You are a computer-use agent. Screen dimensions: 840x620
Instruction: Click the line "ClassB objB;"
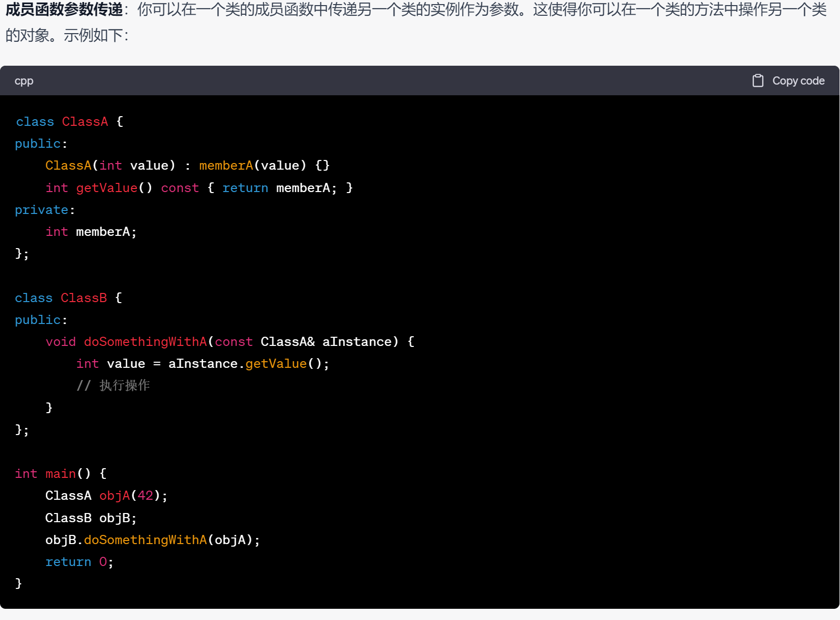pos(91,518)
